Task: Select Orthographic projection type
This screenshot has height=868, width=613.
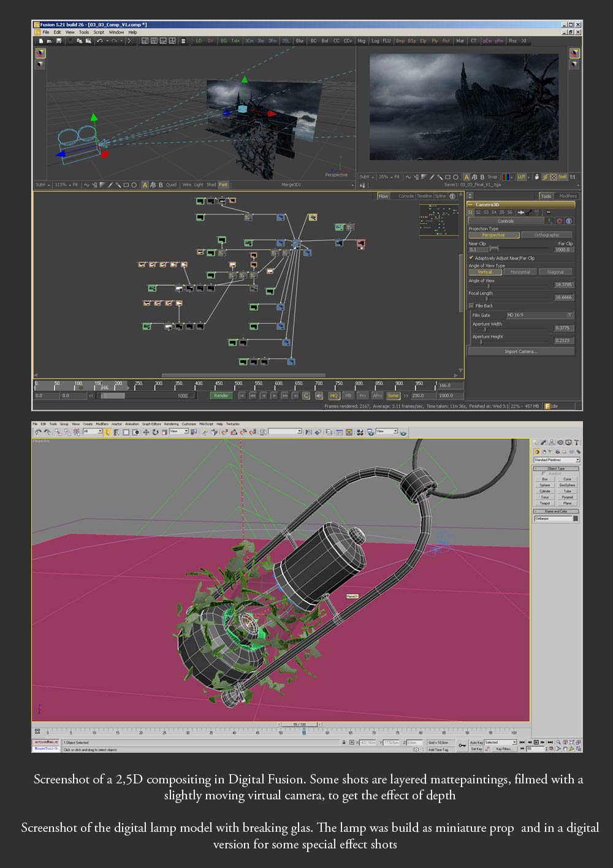Action: (547, 235)
